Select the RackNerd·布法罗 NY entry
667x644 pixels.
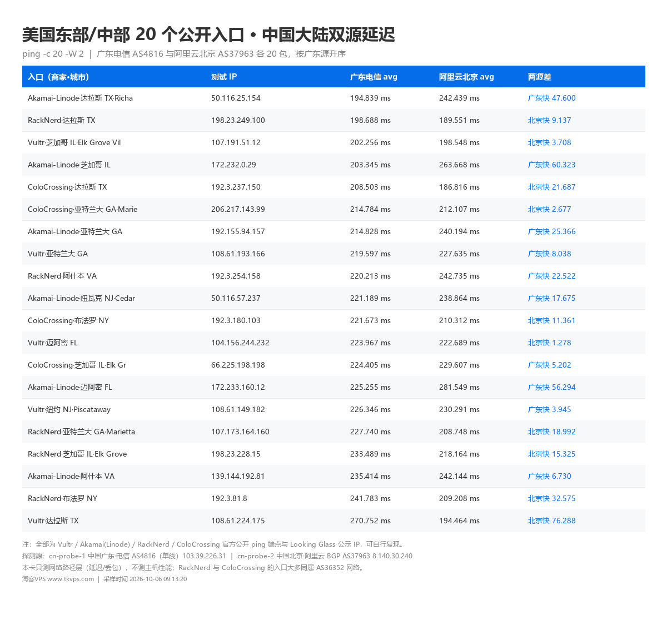(x=62, y=498)
